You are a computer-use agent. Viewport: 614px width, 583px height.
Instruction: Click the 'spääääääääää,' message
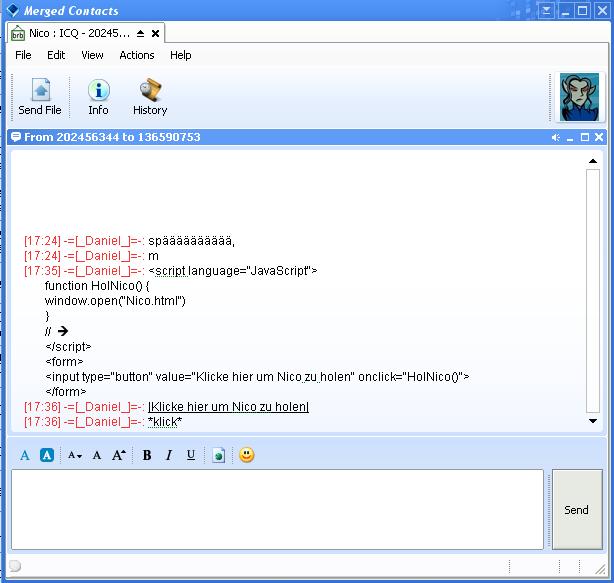pyautogui.click(x=191, y=241)
